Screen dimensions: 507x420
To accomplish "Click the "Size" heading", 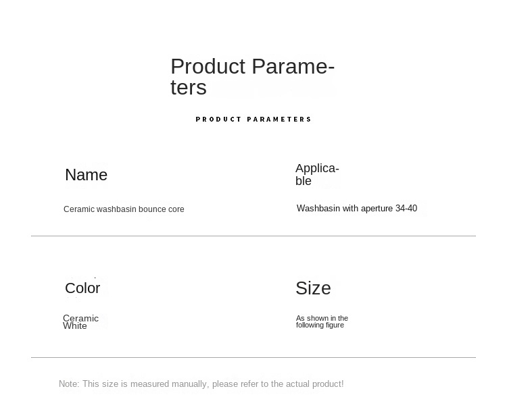I will point(313,288).
